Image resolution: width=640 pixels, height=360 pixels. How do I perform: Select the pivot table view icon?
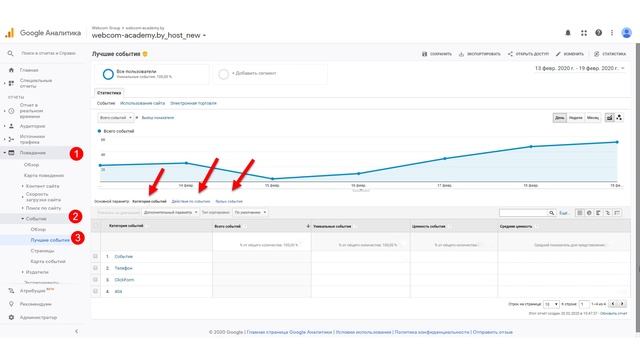[617, 213]
